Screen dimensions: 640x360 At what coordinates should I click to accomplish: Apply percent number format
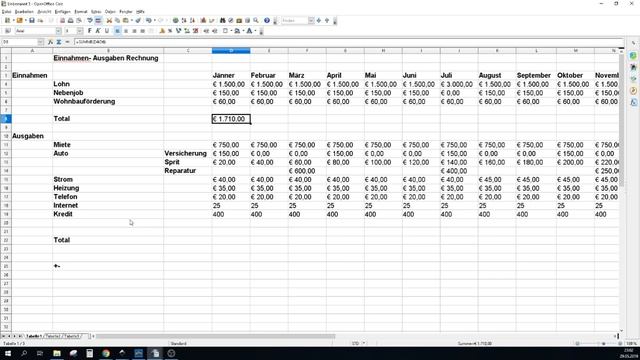click(170, 31)
